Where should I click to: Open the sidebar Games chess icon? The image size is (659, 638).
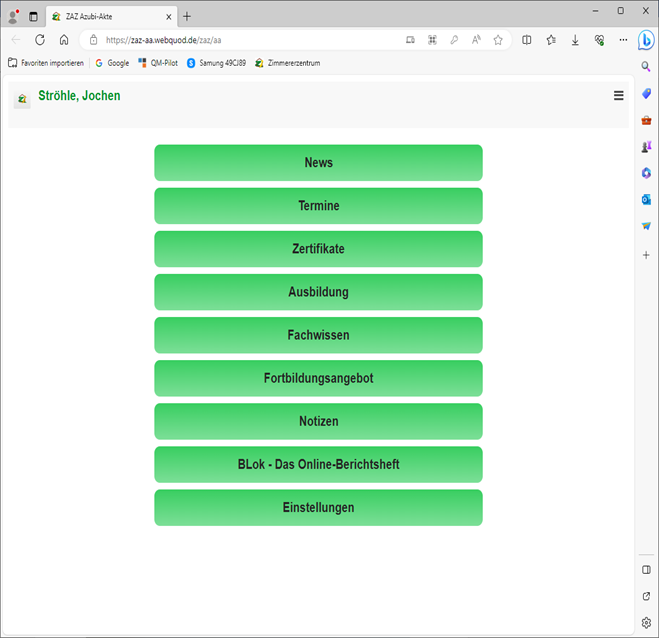[646, 147]
